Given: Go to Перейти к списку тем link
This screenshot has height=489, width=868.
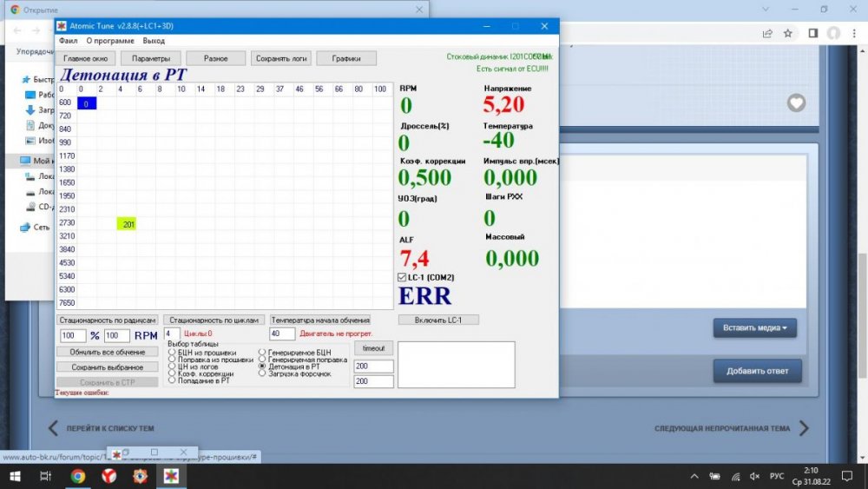Looking at the screenshot, I should click(x=102, y=428).
